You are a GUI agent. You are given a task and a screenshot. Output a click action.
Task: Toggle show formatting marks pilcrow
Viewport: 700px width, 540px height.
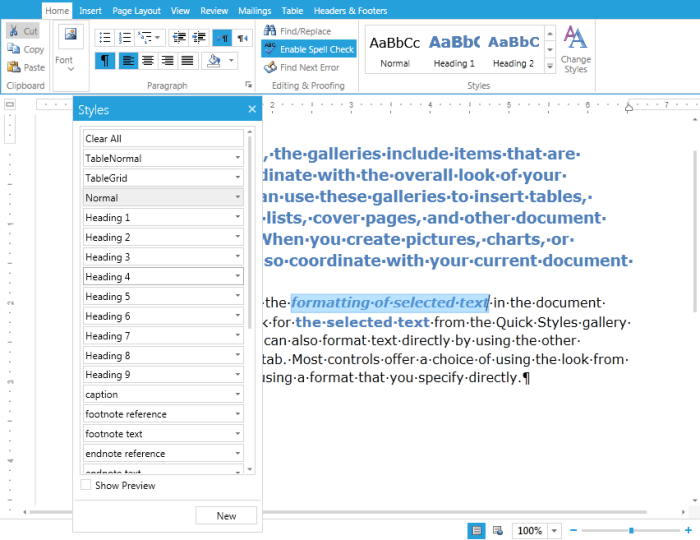(x=105, y=61)
